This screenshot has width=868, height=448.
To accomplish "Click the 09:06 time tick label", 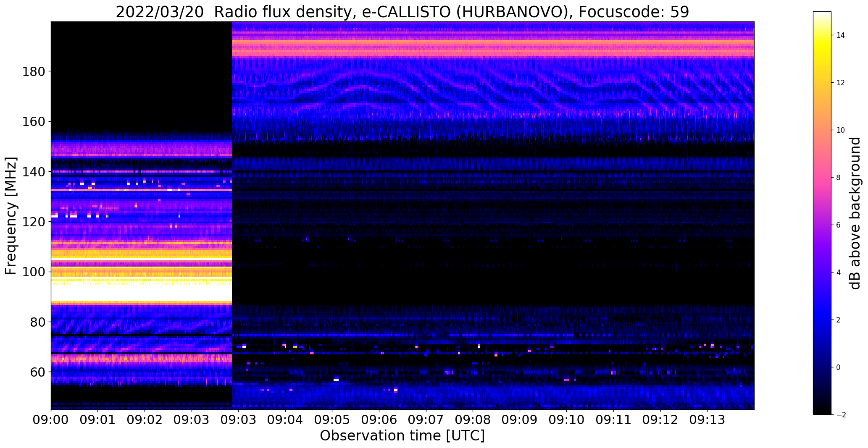I will [x=379, y=420].
